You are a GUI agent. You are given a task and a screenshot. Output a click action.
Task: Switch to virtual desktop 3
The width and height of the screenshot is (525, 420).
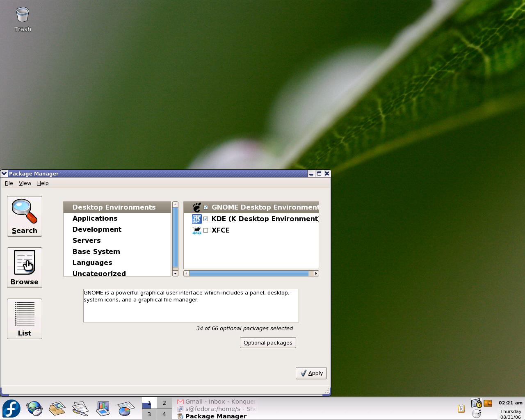click(149, 414)
